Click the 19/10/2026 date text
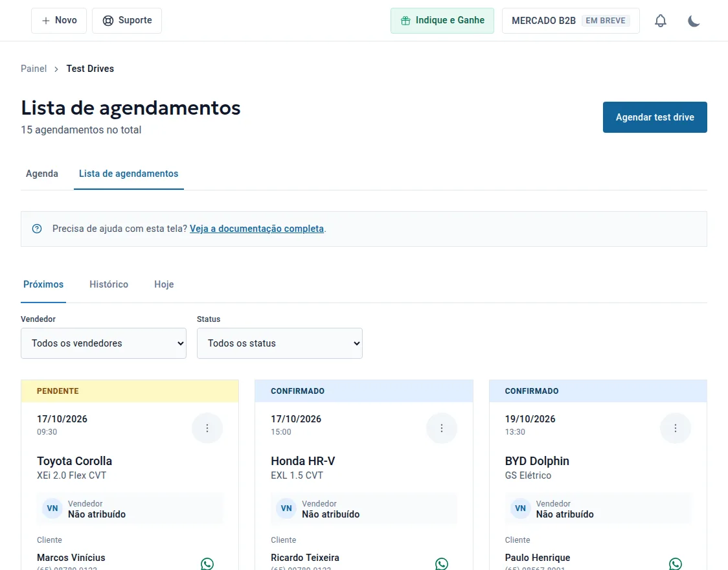Viewport: 728px width, 570px height. coord(530,418)
